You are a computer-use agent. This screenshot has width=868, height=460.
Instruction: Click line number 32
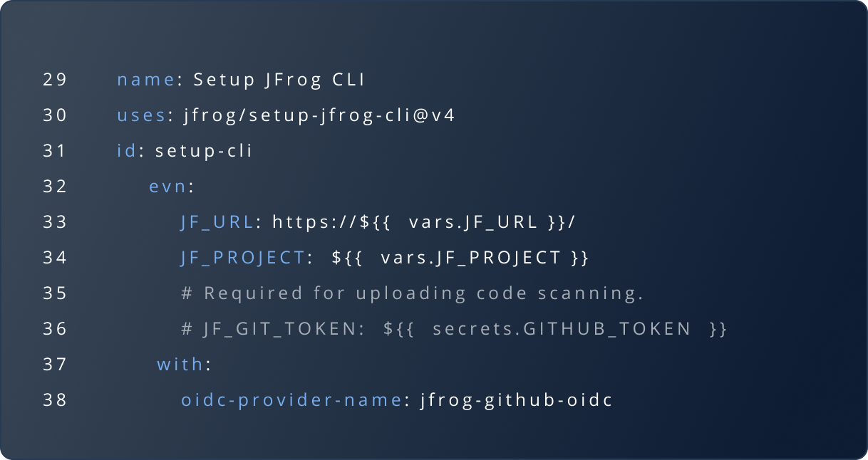point(54,187)
